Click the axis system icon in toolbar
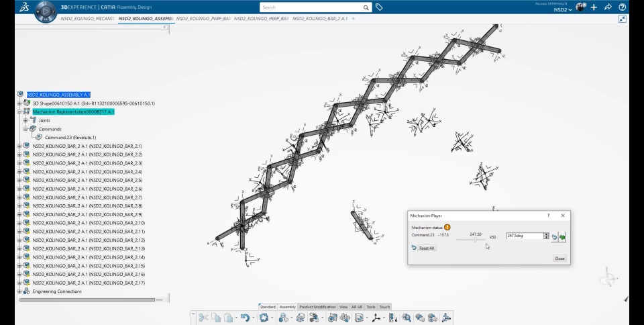The height and width of the screenshot is (325, 644). tap(376, 318)
